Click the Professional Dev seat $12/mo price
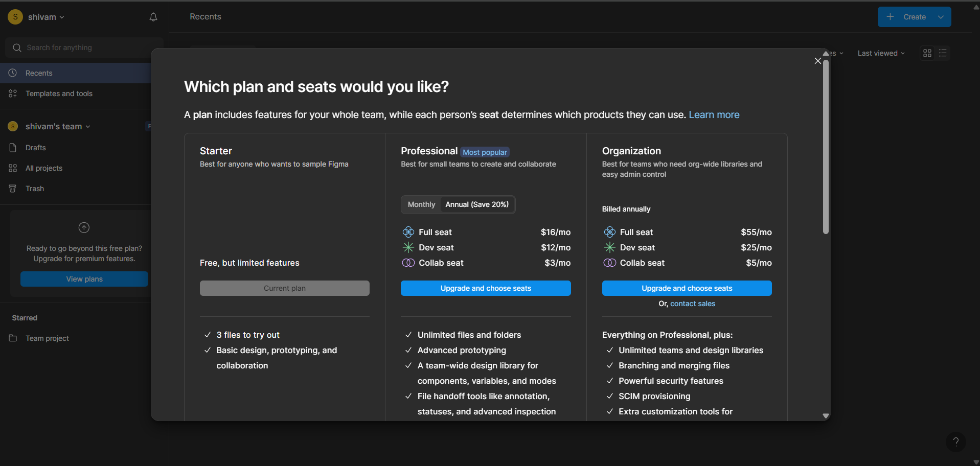The height and width of the screenshot is (466, 980). 556,247
